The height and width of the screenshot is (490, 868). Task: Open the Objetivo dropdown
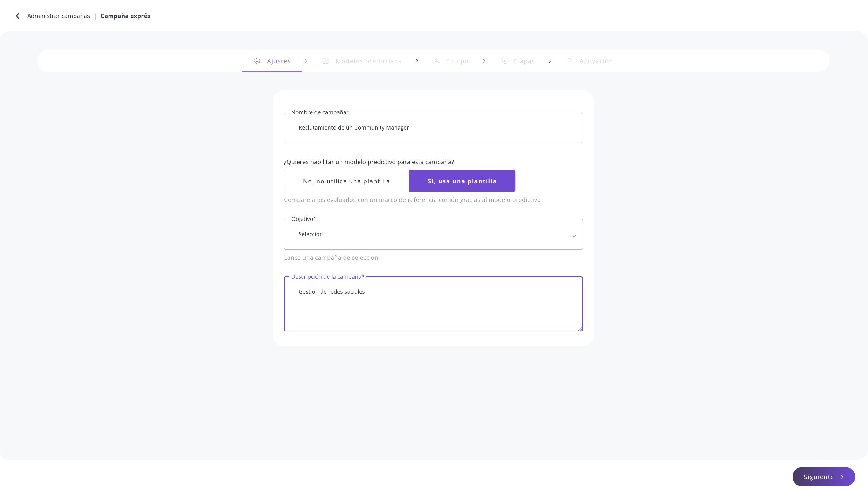pos(433,234)
